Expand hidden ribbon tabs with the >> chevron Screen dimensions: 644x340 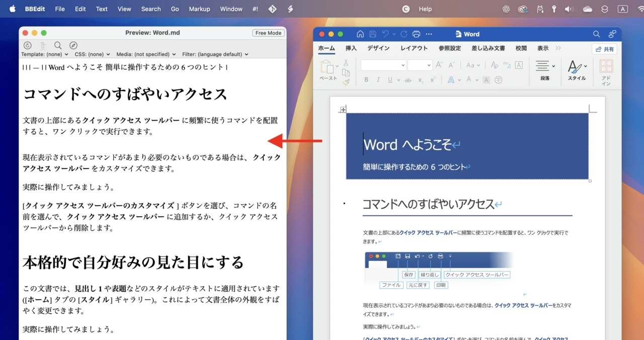tap(558, 48)
